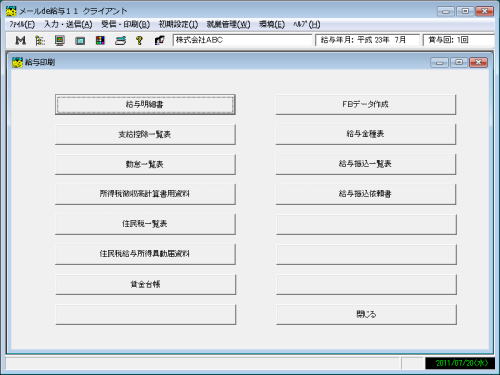Screen dimensions: 500x375
Task: Open the ファイル(F) menu
Action: (22, 24)
